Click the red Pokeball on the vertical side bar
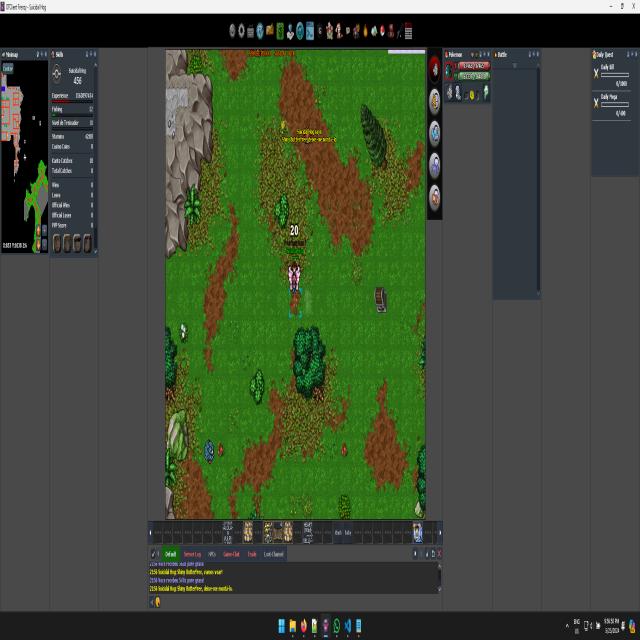This screenshot has width=640, height=640. (x=435, y=69)
